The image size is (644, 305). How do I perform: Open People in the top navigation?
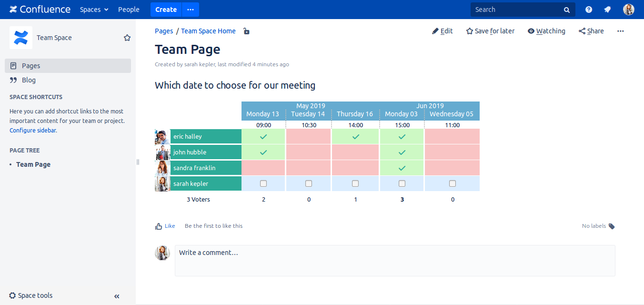129,10
